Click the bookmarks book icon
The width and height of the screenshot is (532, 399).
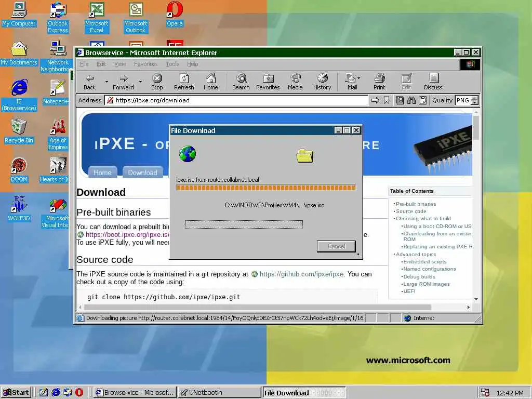pos(400,100)
